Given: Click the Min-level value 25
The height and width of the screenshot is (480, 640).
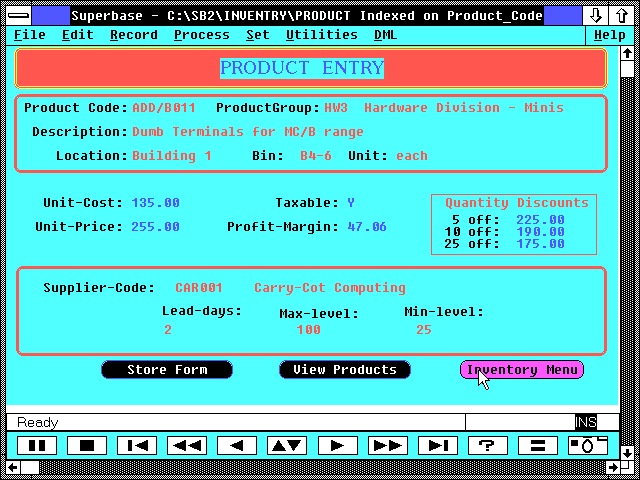Looking at the screenshot, I should [x=424, y=330].
